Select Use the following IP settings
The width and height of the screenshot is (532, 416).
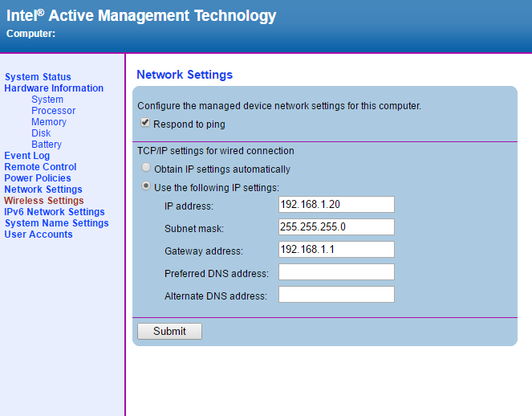[145, 186]
